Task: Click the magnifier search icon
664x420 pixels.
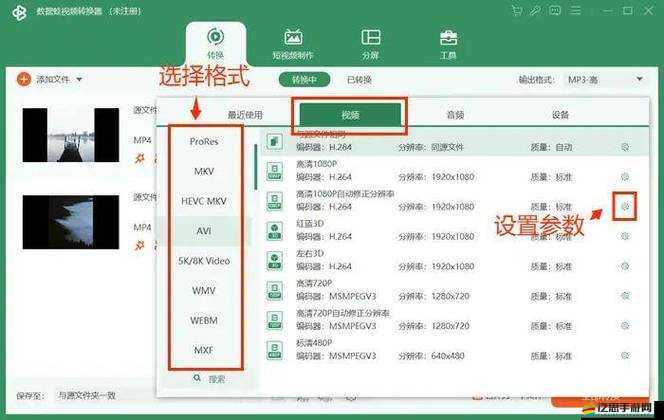Action: point(197,378)
